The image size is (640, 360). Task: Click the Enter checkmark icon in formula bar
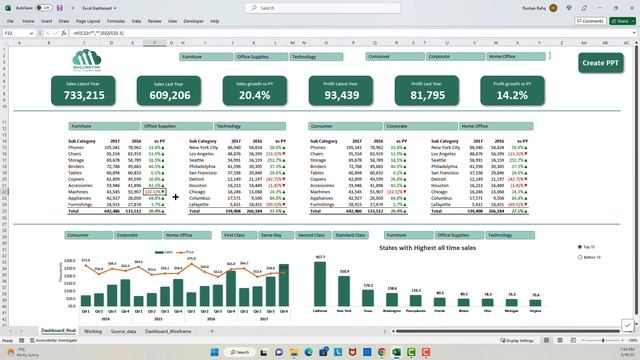click(x=56, y=33)
